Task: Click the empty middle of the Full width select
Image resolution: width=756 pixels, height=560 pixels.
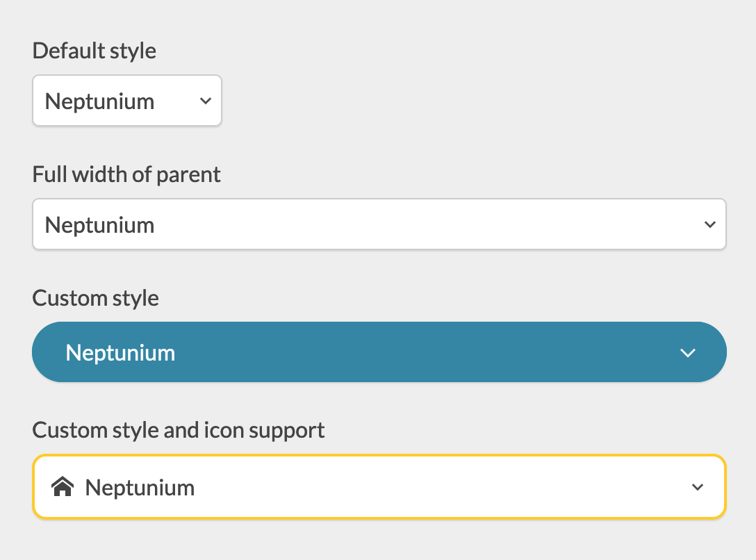Action: tap(417, 224)
